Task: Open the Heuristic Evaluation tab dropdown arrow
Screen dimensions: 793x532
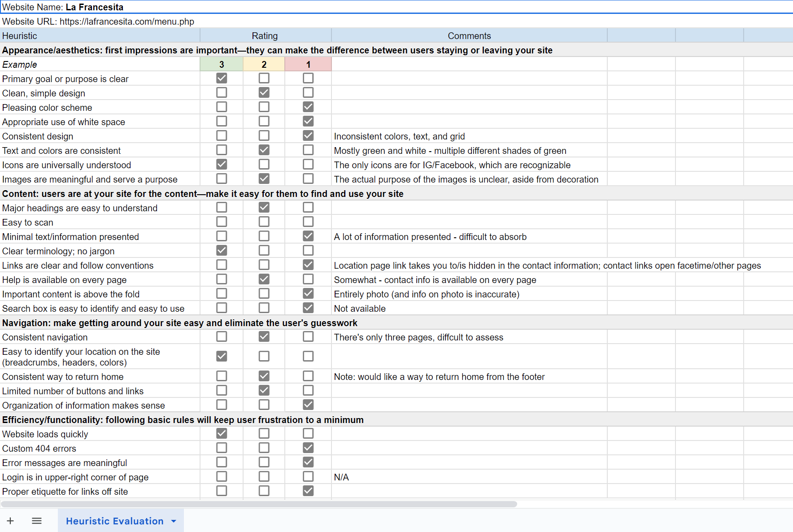Action: coord(174,521)
